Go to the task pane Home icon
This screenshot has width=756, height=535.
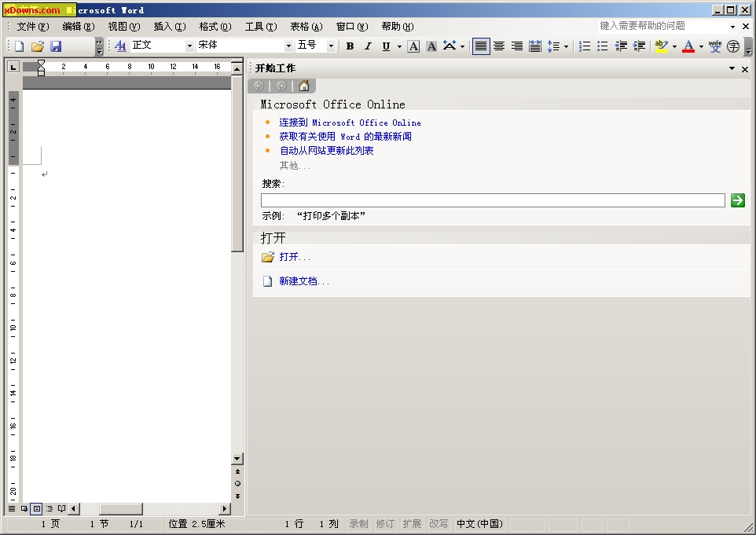click(304, 86)
